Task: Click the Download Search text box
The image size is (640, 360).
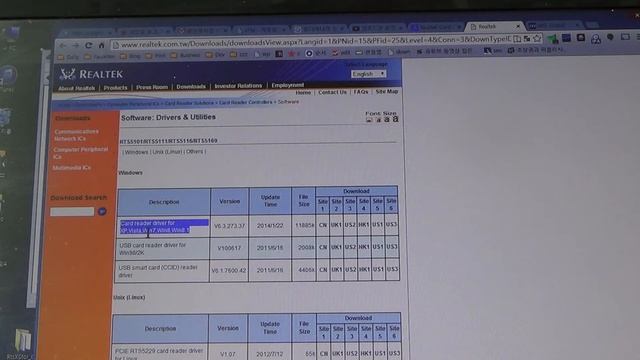Action: coord(72,211)
